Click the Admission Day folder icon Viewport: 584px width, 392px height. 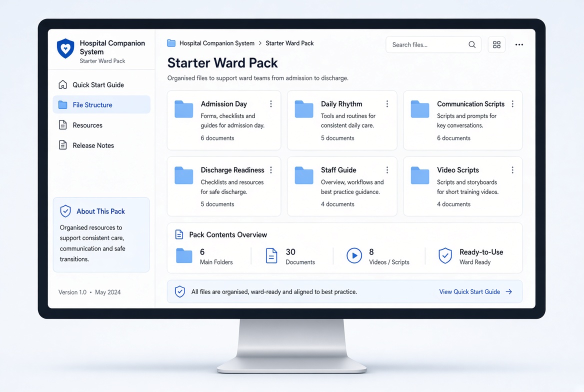click(183, 109)
